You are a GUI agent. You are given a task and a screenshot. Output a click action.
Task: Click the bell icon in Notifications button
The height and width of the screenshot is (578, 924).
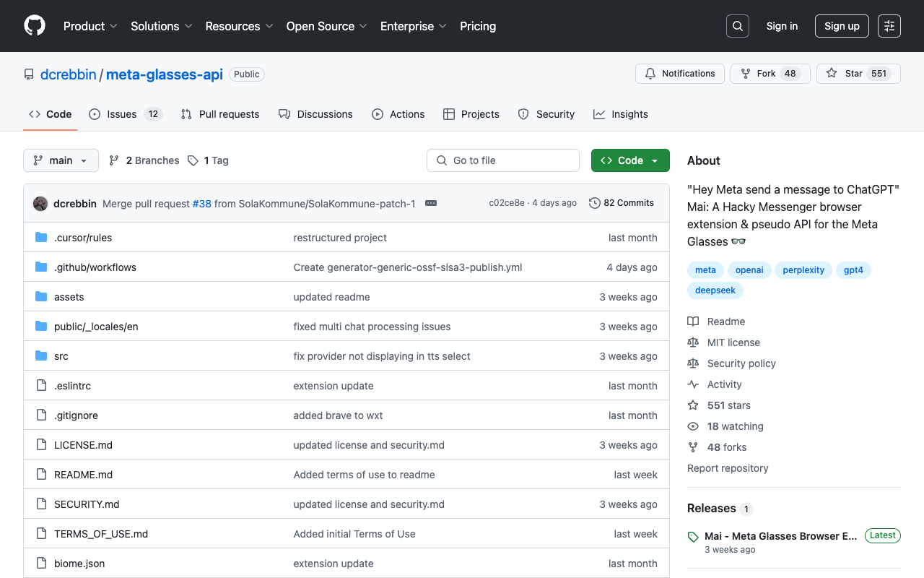click(650, 74)
